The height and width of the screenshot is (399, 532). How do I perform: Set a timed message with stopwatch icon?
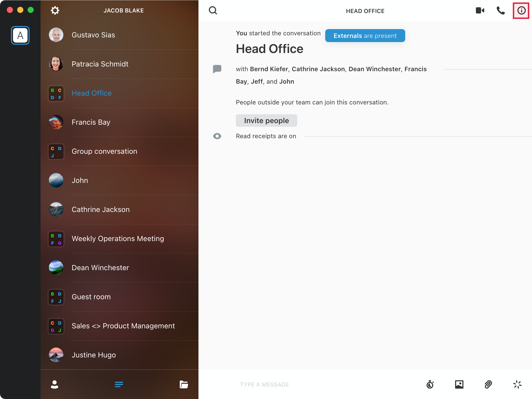pos(430,384)
